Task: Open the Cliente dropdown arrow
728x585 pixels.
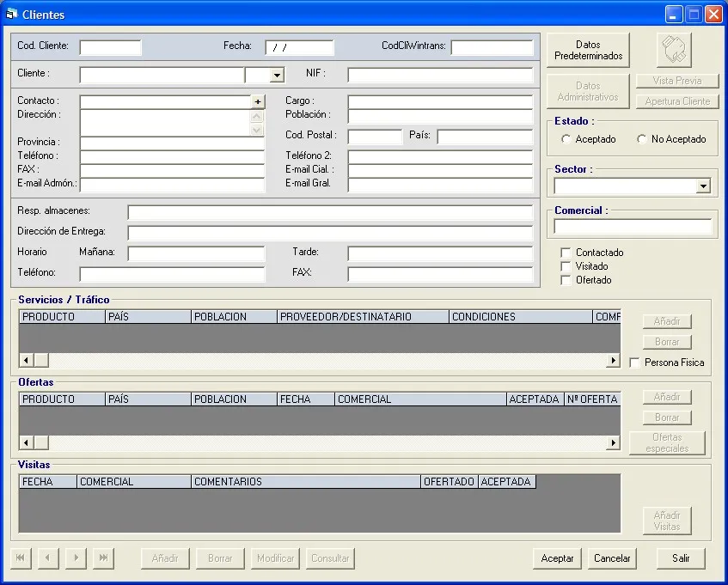Action: (277, 75)
